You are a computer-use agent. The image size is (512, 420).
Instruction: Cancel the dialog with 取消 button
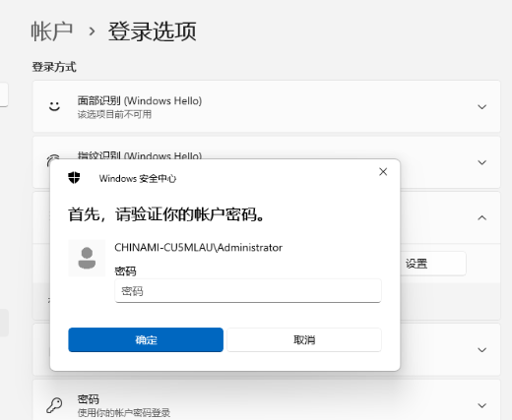tap(304, 339)
